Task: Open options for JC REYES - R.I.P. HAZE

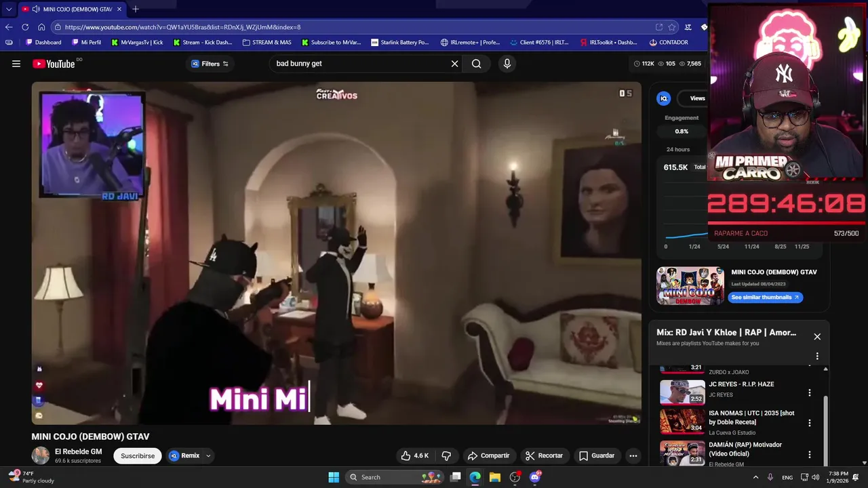Action: pos(809,392)
